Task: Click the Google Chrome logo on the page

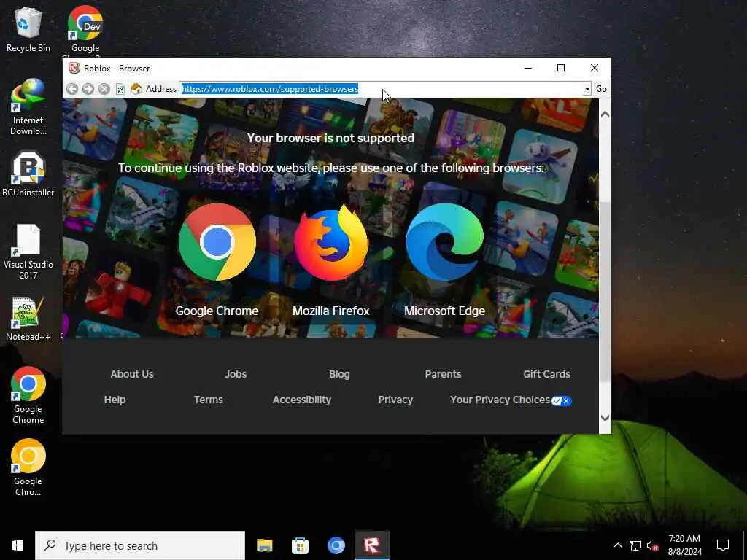Action: coord(217,242)
